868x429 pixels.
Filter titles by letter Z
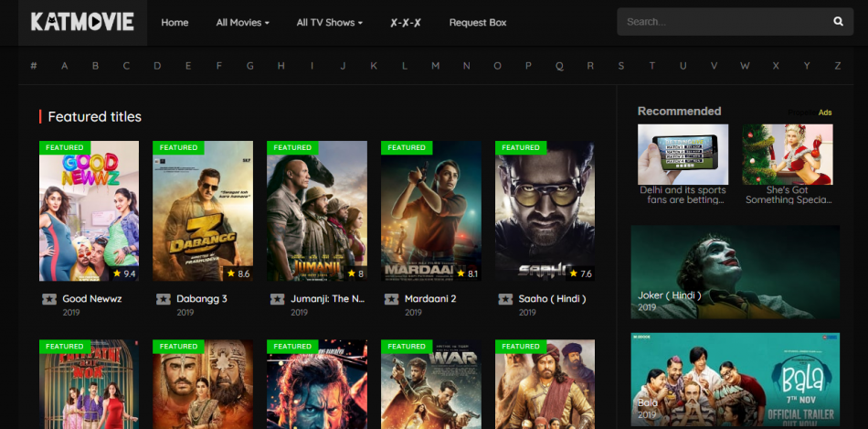pyautogui.click(x=837, y=66)
